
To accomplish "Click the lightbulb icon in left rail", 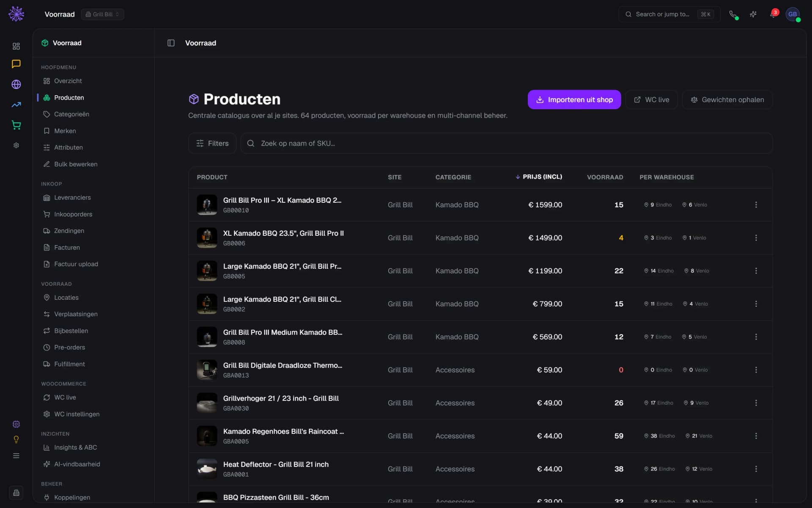I will 16,439.
